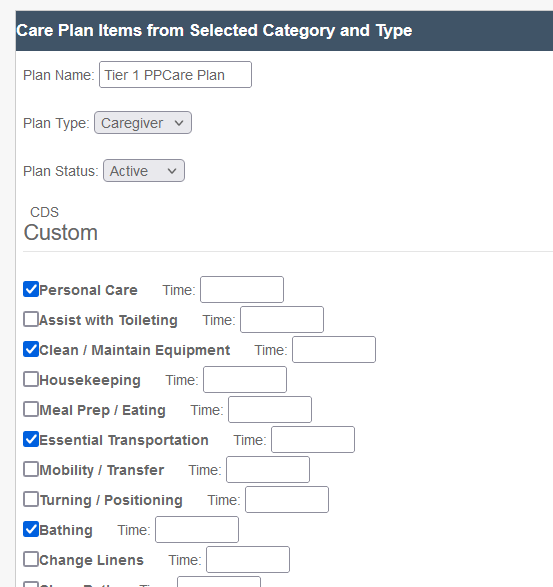Uncheck Essential Transportation checkbox
Viewport: 553px width, 587px height.
(31, 440)
